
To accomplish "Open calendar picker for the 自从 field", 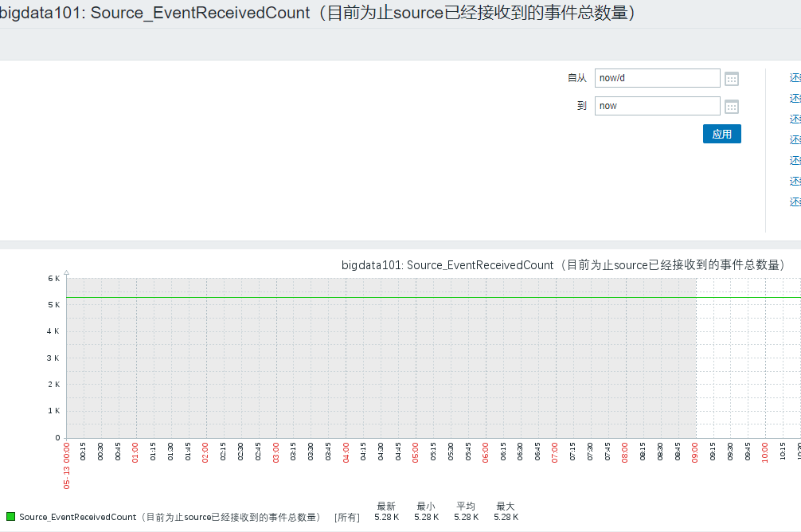I will coord(732,79).
